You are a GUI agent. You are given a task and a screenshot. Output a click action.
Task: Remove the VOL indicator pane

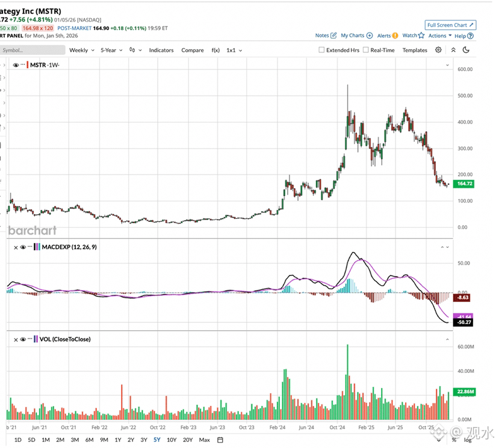click(16, 340)
